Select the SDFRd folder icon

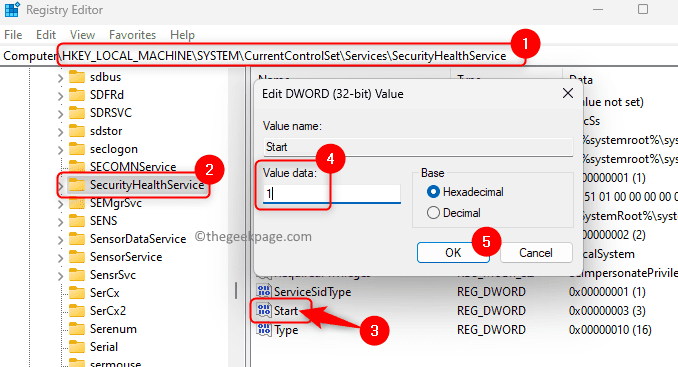click(77, 95)
